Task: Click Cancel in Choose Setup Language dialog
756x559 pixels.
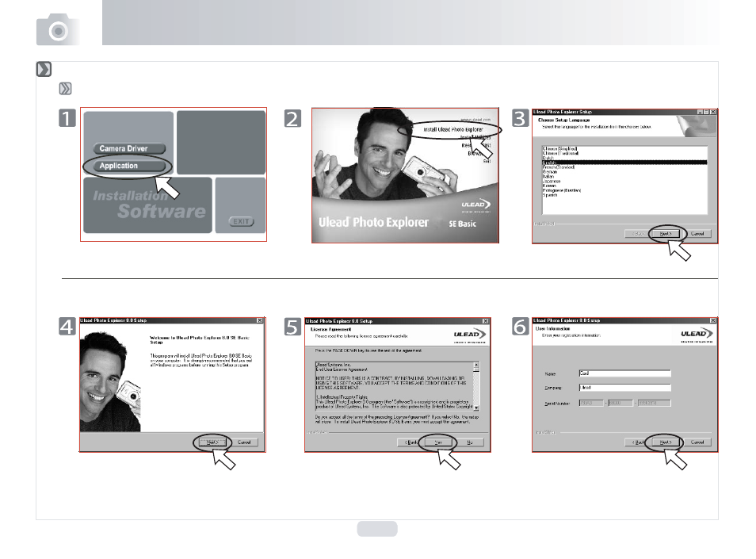Action: point(697,233)
